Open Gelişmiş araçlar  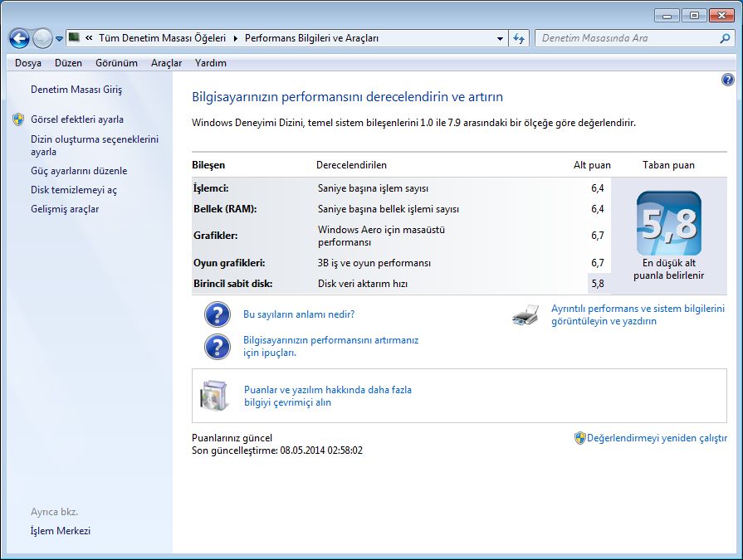65,209
